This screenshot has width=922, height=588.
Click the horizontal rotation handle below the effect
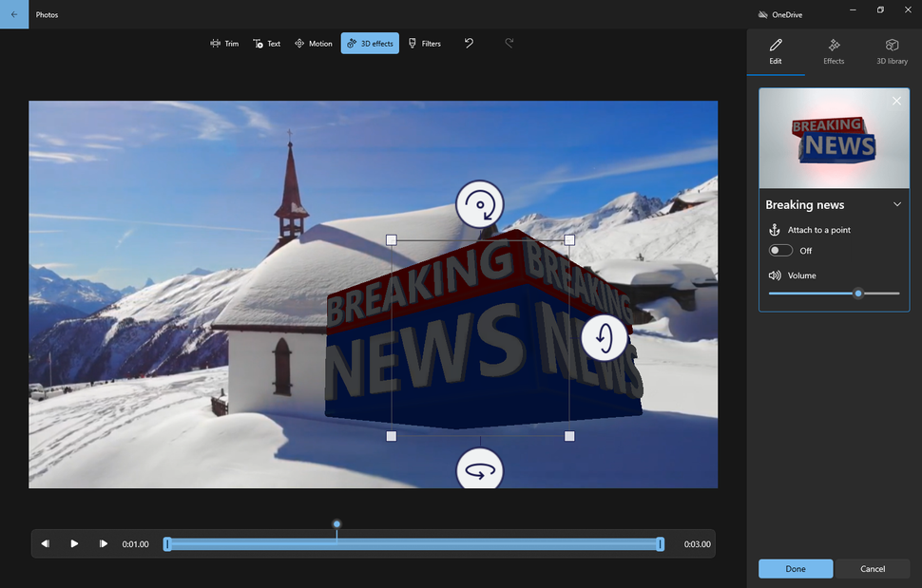point(479,469)
